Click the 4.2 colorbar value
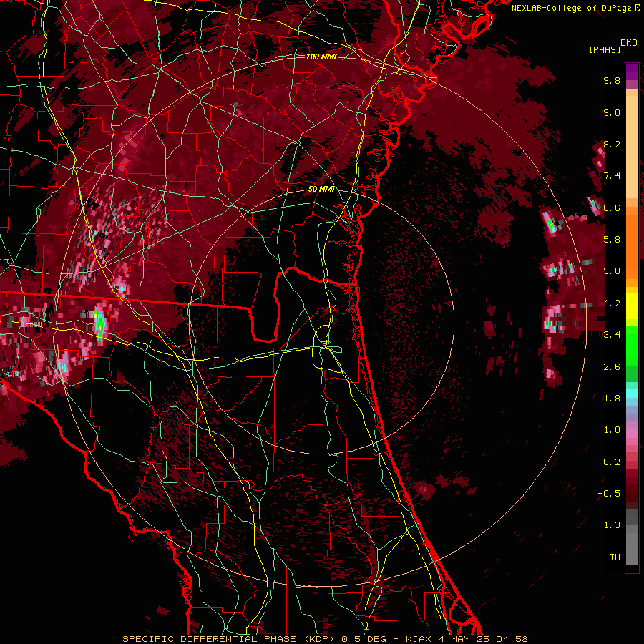The image size is (644, 644). [612, 303]
